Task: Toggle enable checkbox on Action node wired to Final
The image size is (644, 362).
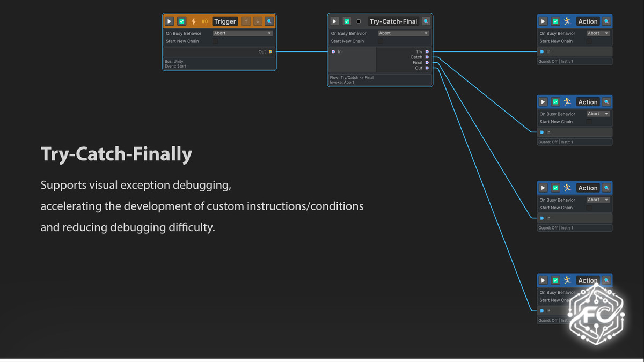Action: (x=555, y=188)
